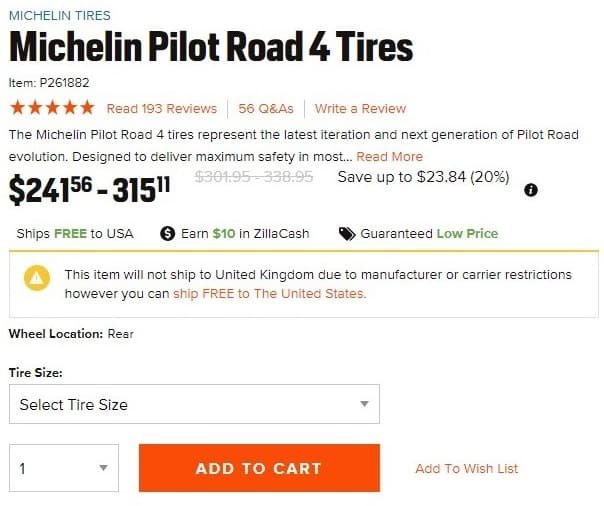Open the quantity dropdown showing 1
Image resolution: width=604 pixels, height=506 pixels.
pos(64,468)
